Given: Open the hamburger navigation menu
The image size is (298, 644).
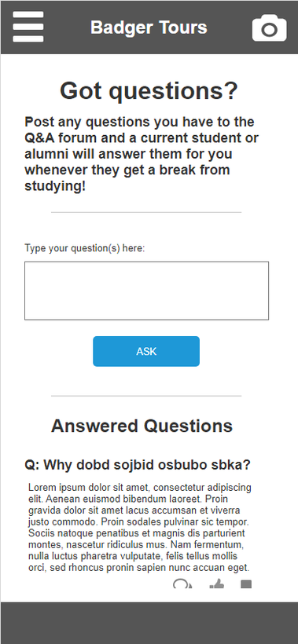Looking at the screenshot, I should point(28,27).
